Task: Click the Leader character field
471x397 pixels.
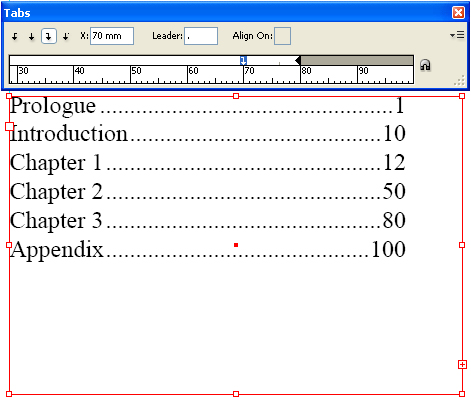Action: point(201,36)
